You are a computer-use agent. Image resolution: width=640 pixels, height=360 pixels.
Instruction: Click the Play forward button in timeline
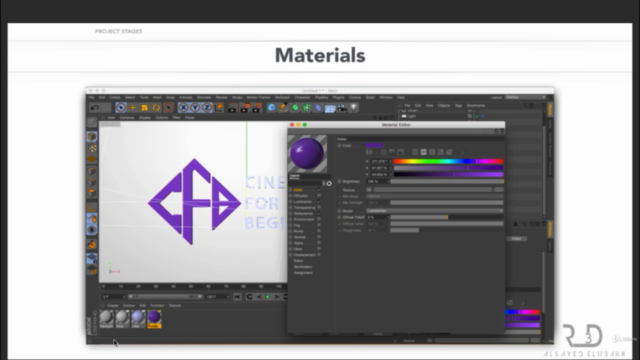tap(268, 297)
